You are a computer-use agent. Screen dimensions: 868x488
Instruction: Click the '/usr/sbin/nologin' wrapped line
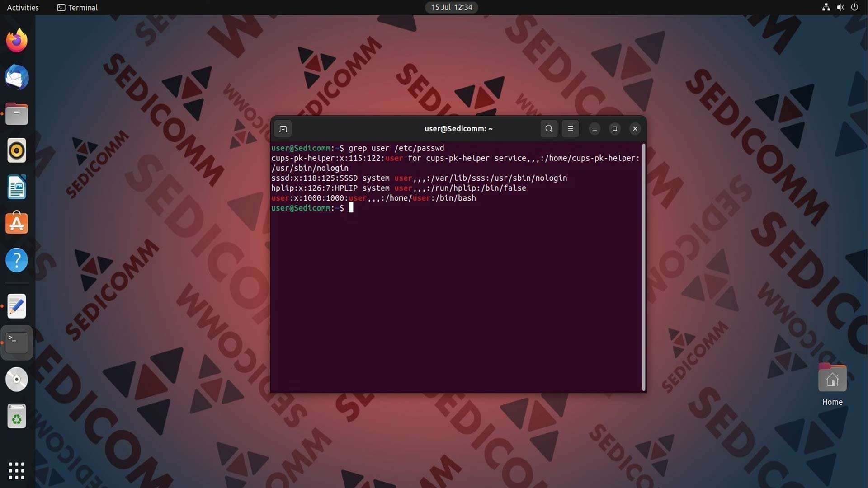coord(310,168)
